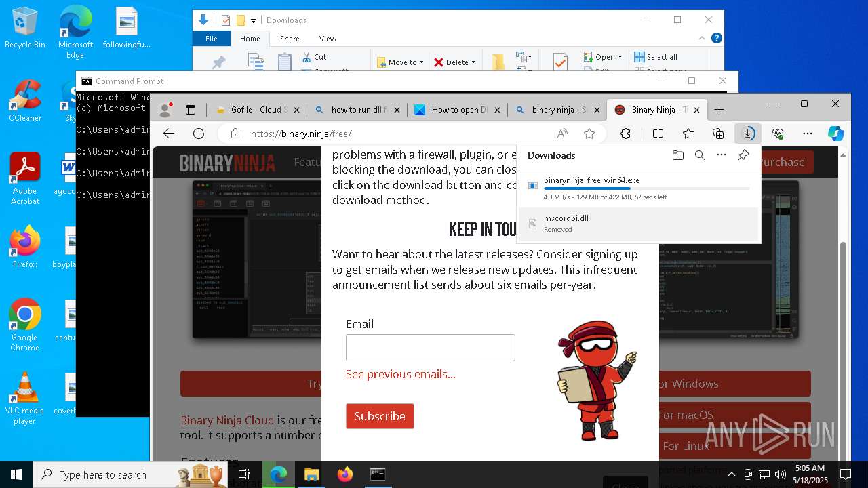This screenshot has width=868, height=488.
Task: Open File menu in File Explorer
Action: click(x=212, y=39)
